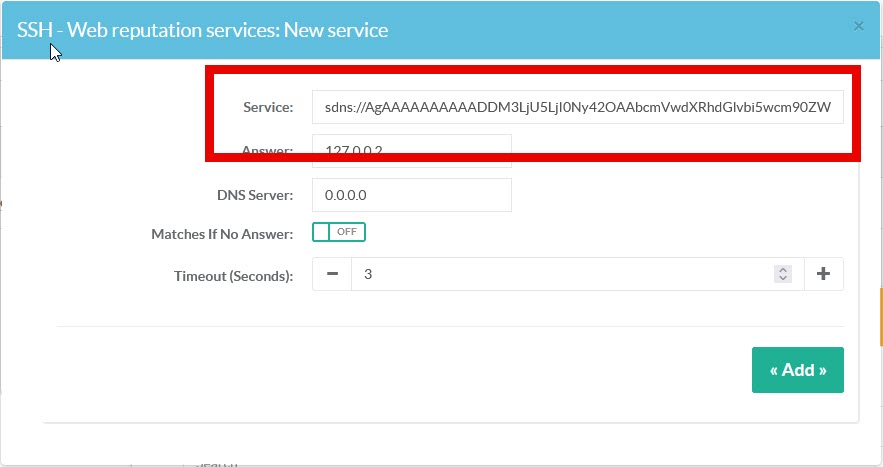883x467 pixels.
Task: Close the New service dialog
Action: (858, 26)
